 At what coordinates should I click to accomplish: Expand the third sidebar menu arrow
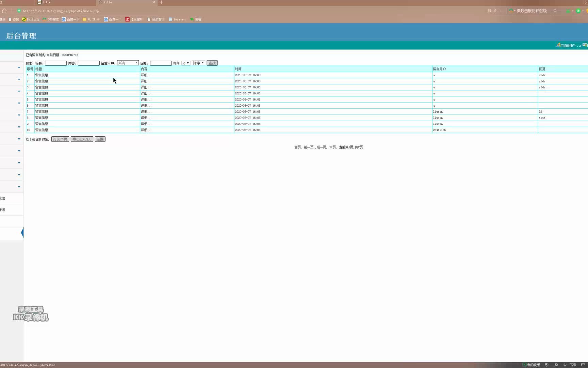(x=19, y=91)
